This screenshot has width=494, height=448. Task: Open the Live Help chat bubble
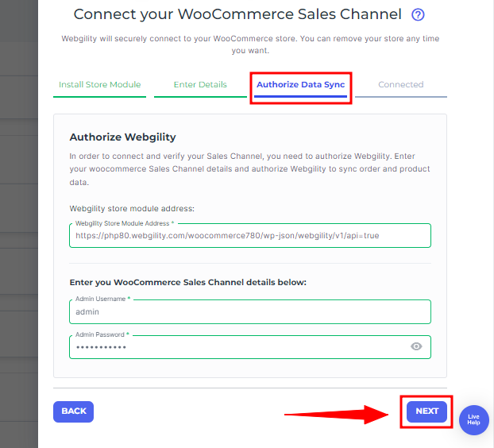(x=473, y=419)
